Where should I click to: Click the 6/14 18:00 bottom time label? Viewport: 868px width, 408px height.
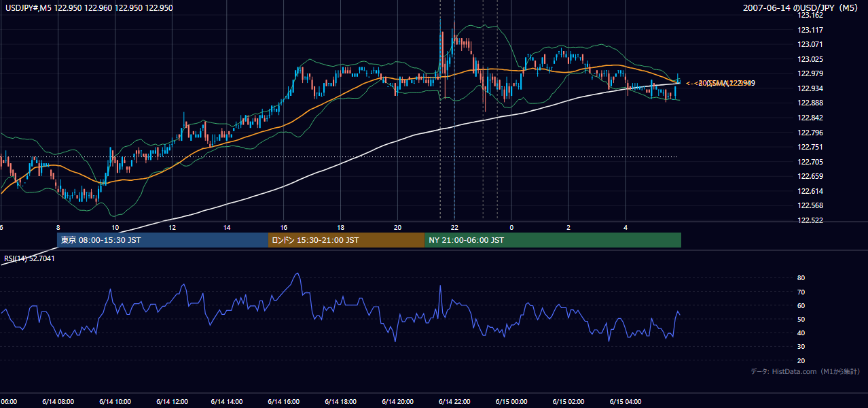click(x=341, y=402)
